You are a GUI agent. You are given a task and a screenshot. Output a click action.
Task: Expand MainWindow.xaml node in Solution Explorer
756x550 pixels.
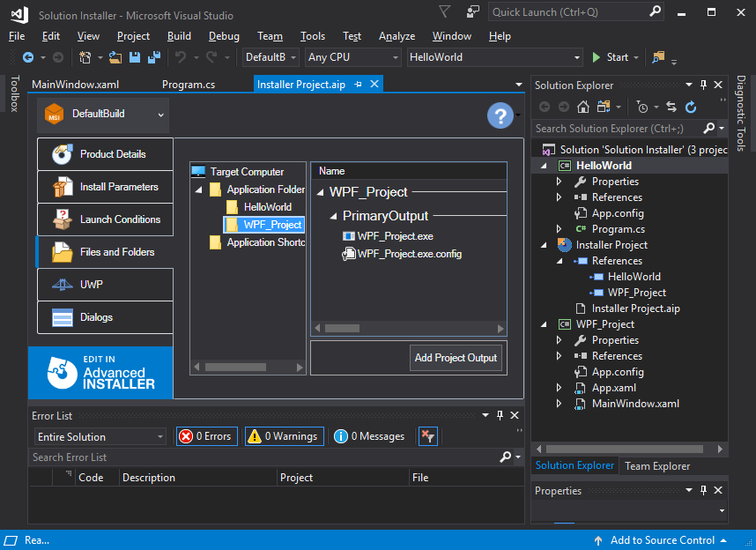pyautogui.click(x=559, y=404)
